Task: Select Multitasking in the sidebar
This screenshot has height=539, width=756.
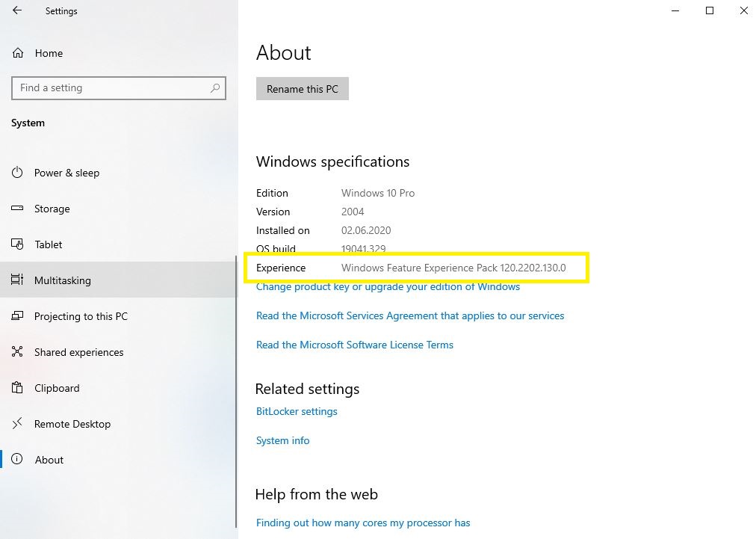Action: click(x=63, y=280)
